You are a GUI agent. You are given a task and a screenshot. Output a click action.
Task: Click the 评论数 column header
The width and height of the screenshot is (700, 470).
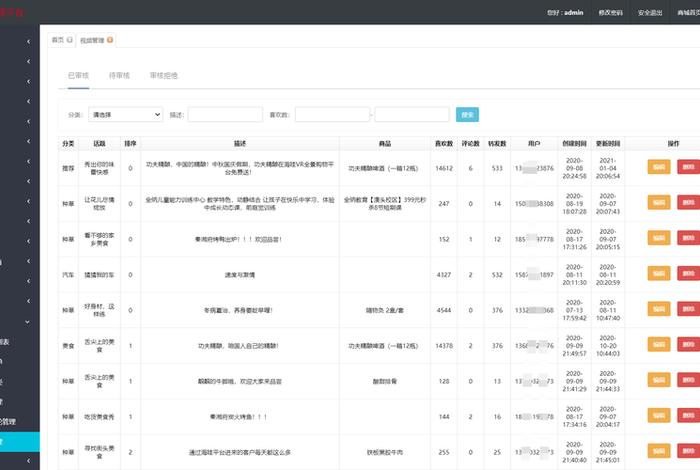pos(471,144)
